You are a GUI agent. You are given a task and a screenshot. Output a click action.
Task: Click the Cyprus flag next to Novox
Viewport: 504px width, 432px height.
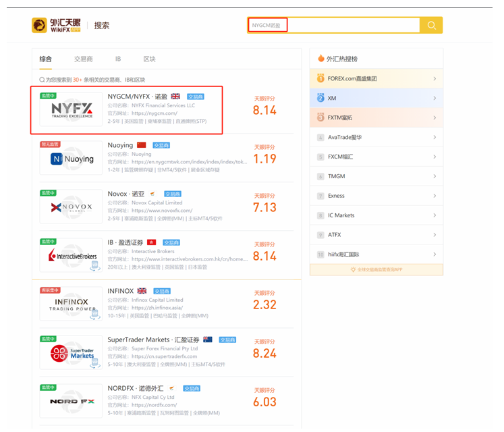point(152,194)
